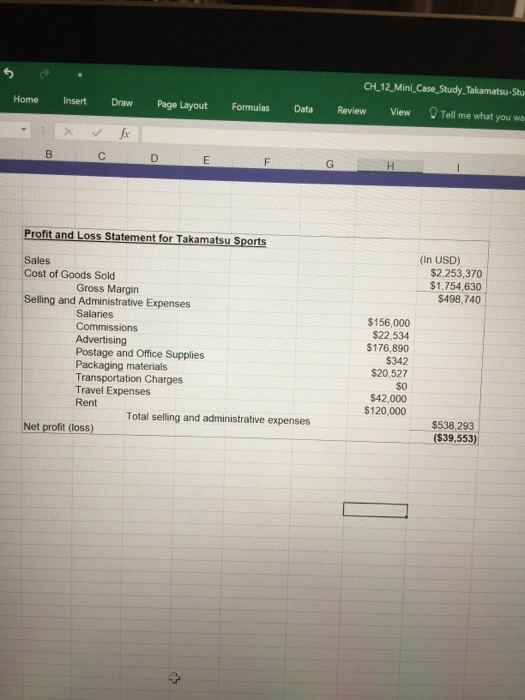
Task: Select the $176,890 advertising value
Action: [x=388, y=348]
